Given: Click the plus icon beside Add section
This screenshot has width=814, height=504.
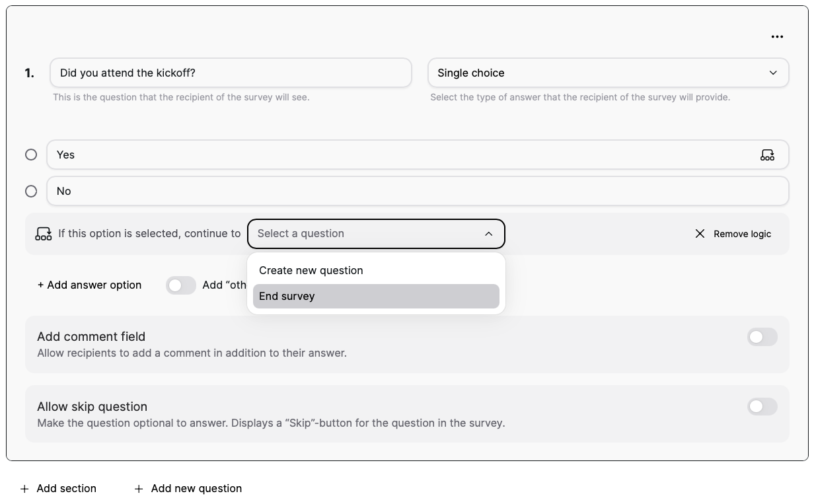Looking at the screenshot, I should (24, 489).
